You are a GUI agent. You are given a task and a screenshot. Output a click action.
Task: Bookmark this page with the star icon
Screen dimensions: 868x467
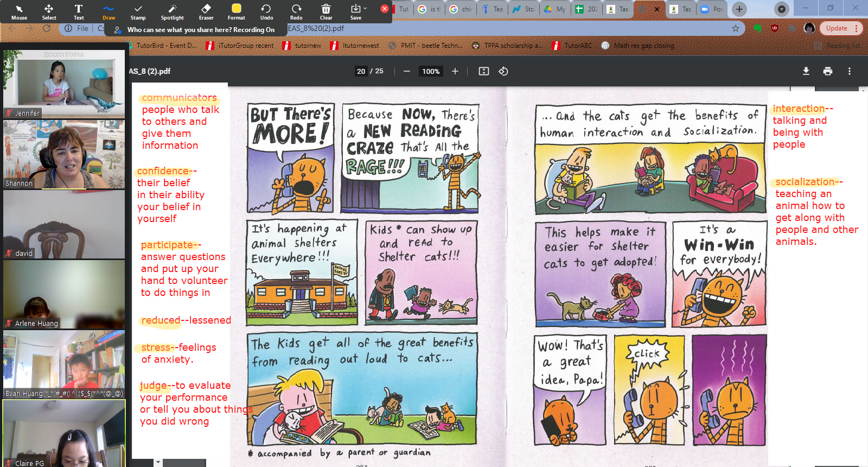736,28
